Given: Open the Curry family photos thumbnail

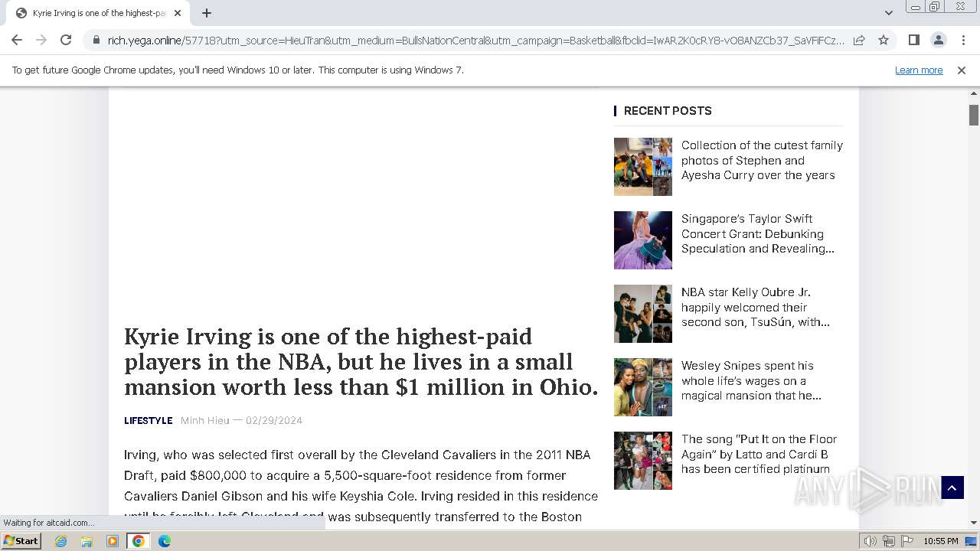Looking at the screenshot, I should (643, 167).
